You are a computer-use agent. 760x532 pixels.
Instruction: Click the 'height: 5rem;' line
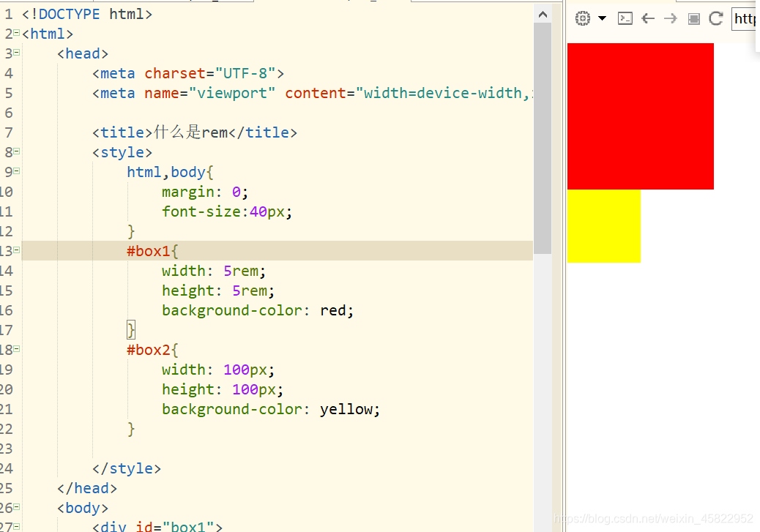[218, 291]
